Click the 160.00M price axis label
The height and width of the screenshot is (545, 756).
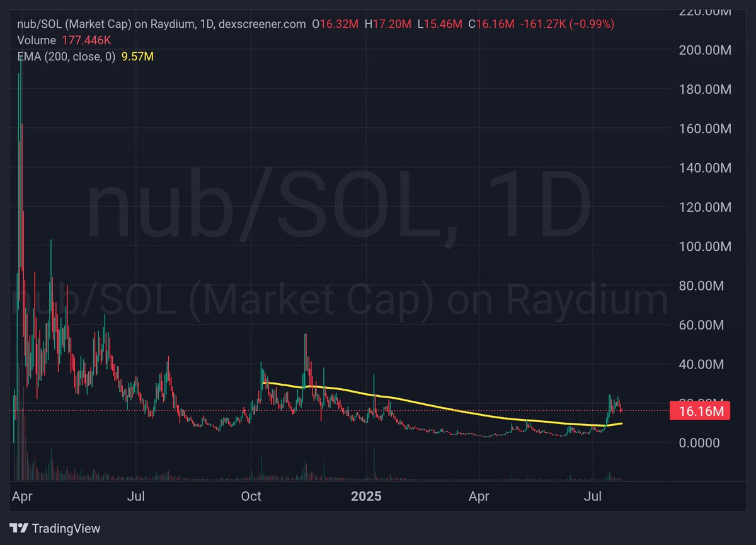coord(704,129)
